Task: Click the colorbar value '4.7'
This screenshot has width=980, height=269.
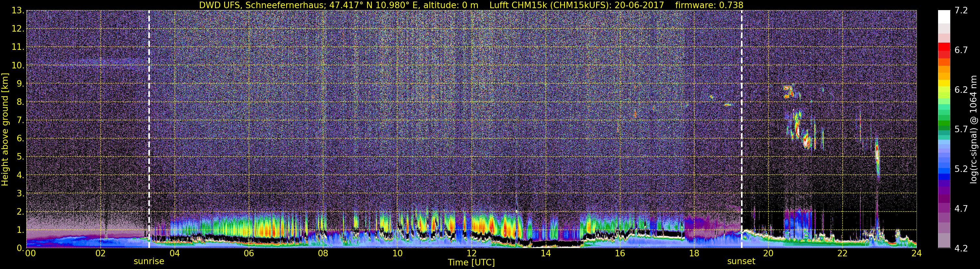Action: click(960, 209)
